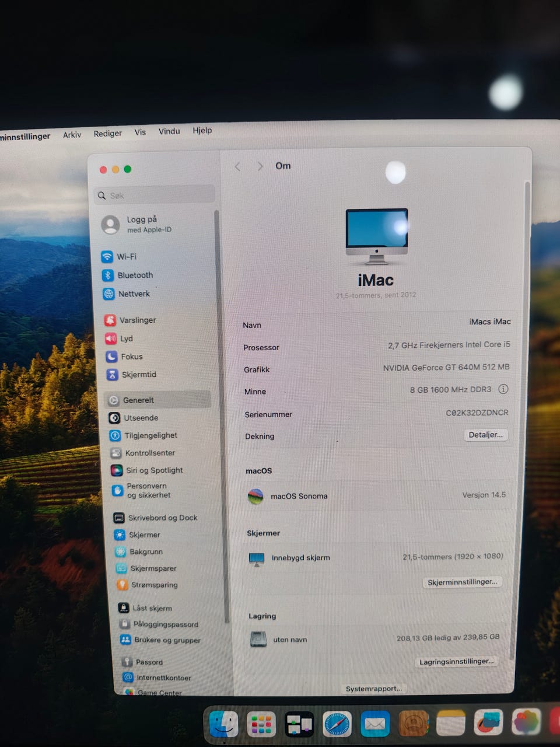Open Siri og Spotlight settings

[x=147, y=470]
